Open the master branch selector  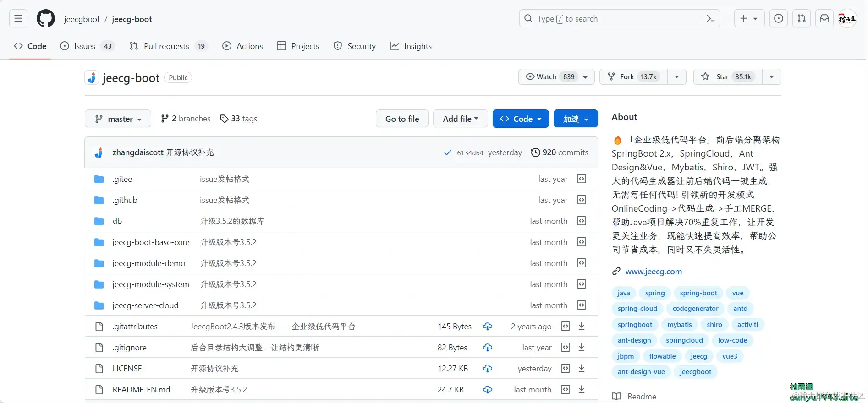(x=118, y=119)
